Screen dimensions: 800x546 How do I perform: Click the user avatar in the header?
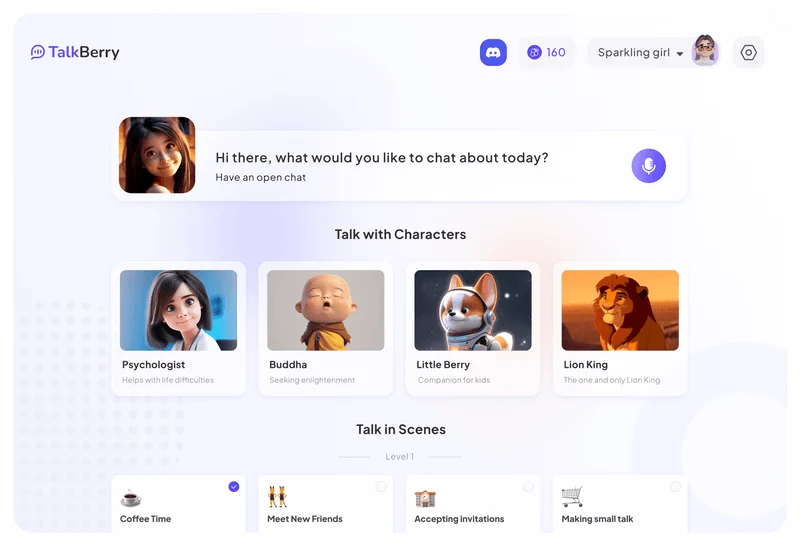(705, 51)
